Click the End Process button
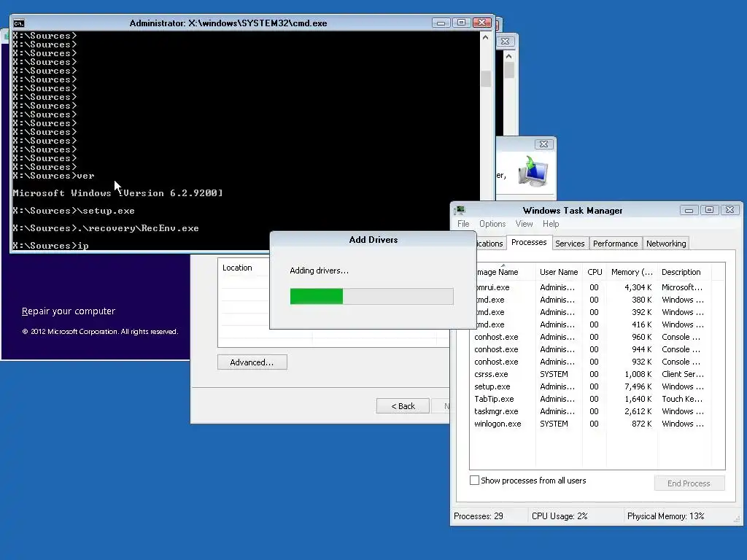The width and height of the screenshot is (747, 560). [689, 483]
